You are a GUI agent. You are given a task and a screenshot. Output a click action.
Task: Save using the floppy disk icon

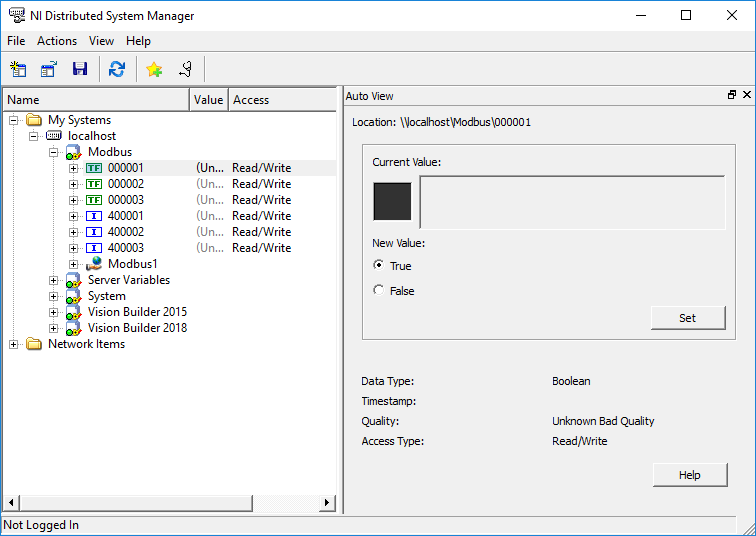click(80, 69)
